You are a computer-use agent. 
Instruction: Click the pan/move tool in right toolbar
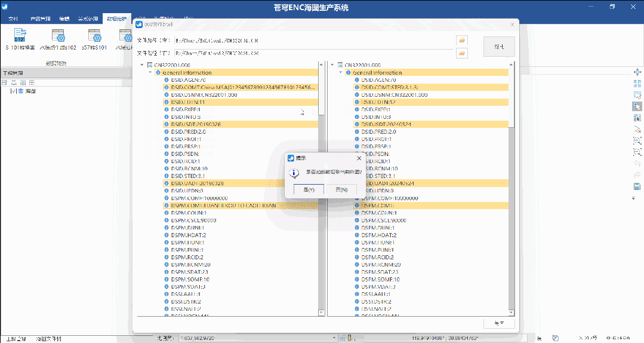[637, 72]
